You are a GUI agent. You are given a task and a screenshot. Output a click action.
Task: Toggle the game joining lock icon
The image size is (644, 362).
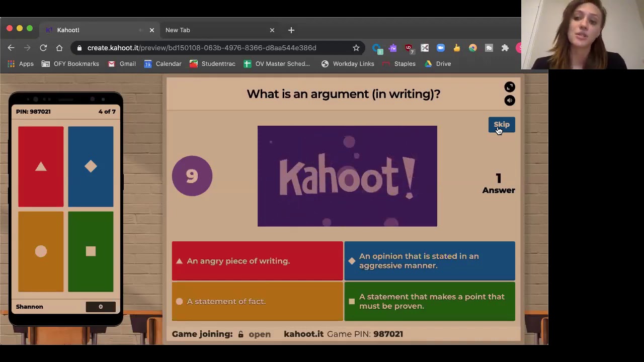click(241, 334)
